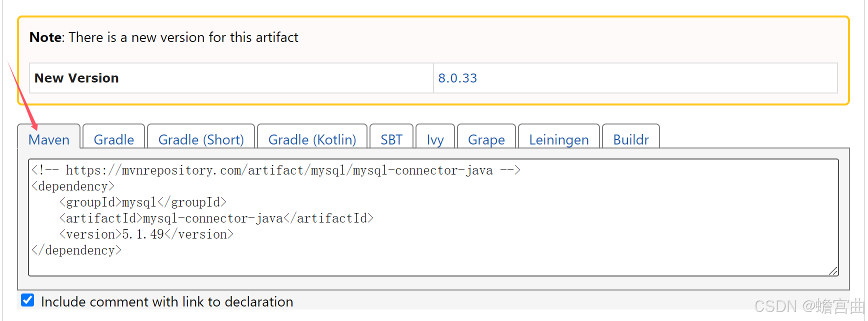Uncheck Include comment with link checkbox

tap(27, 300)
